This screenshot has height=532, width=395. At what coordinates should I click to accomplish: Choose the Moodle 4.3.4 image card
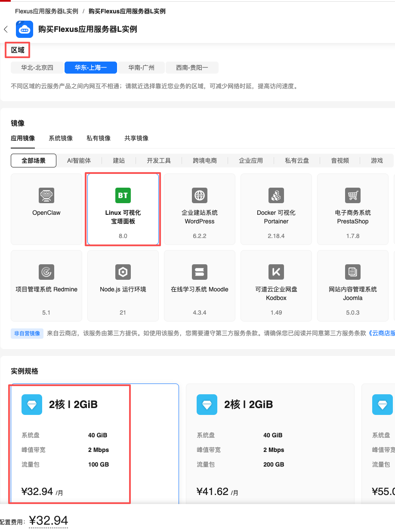tap(200, 286)
